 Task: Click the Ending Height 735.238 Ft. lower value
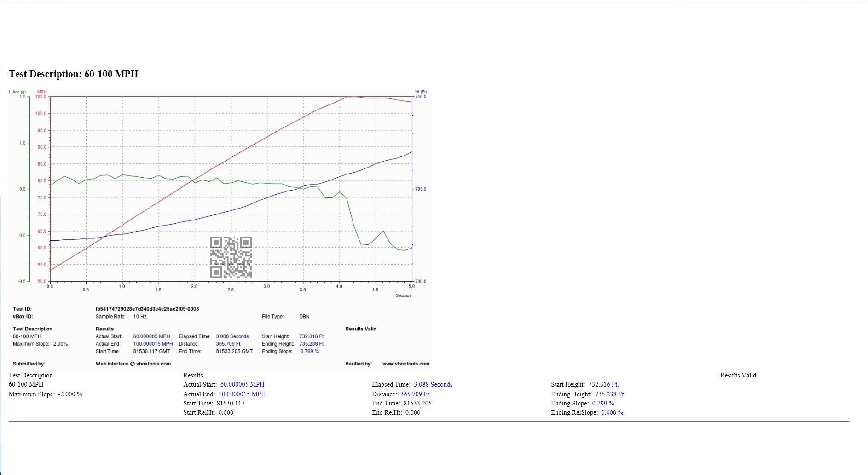click(x=610, y=394)
